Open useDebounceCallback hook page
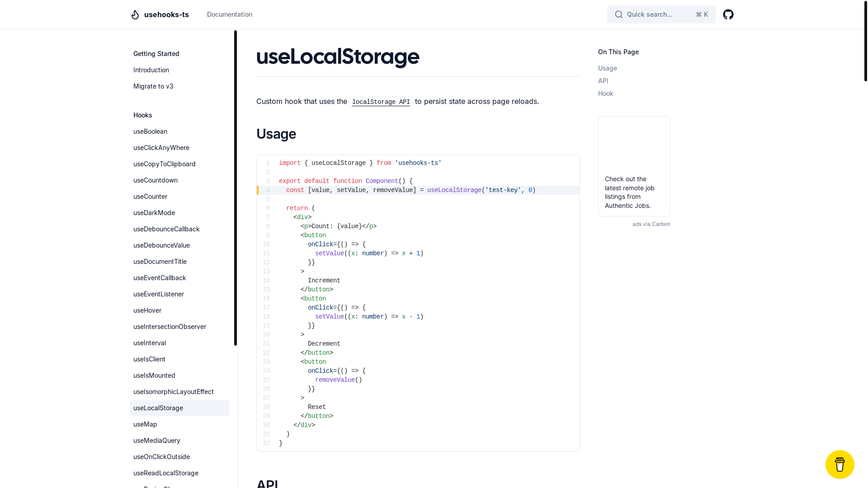This screenshot has width=868, height=488. click(x=179, y=229)
